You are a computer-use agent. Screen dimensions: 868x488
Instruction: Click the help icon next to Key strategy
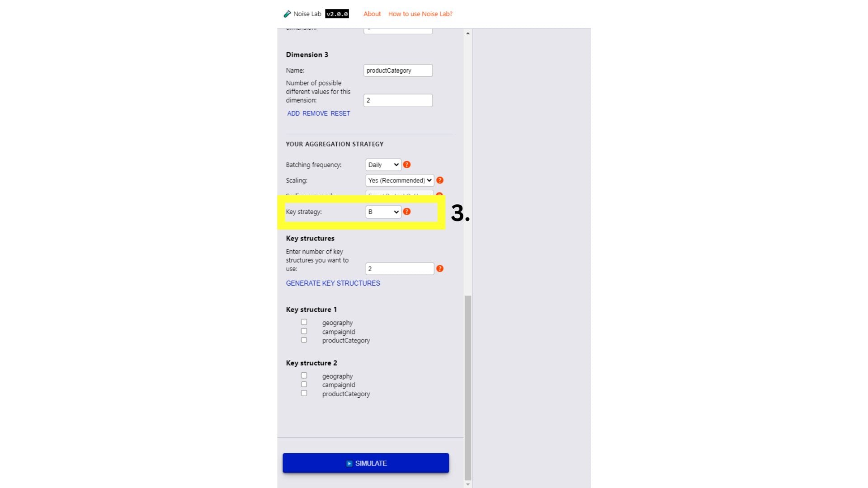[x=407, y=211]
